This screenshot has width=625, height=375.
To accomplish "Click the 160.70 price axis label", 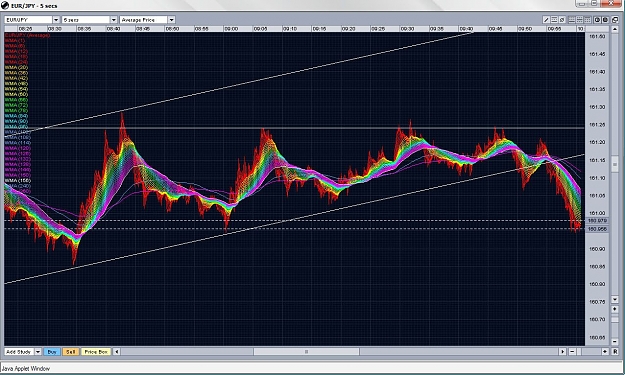I will 597,320.
